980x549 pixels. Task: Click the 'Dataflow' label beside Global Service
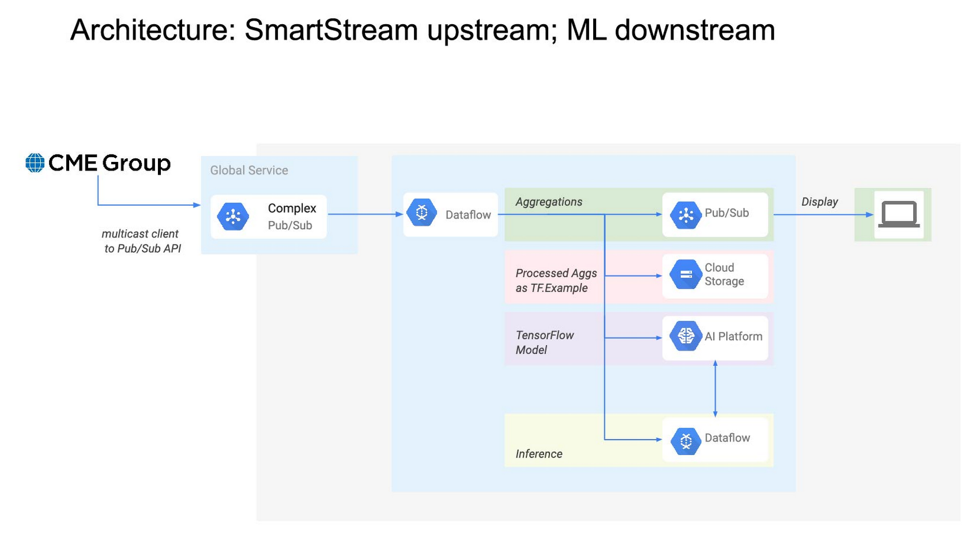(x=468, y=215)
